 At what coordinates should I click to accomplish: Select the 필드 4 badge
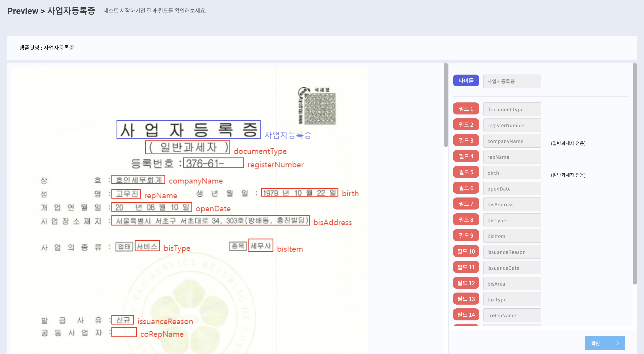click(466, 156)
